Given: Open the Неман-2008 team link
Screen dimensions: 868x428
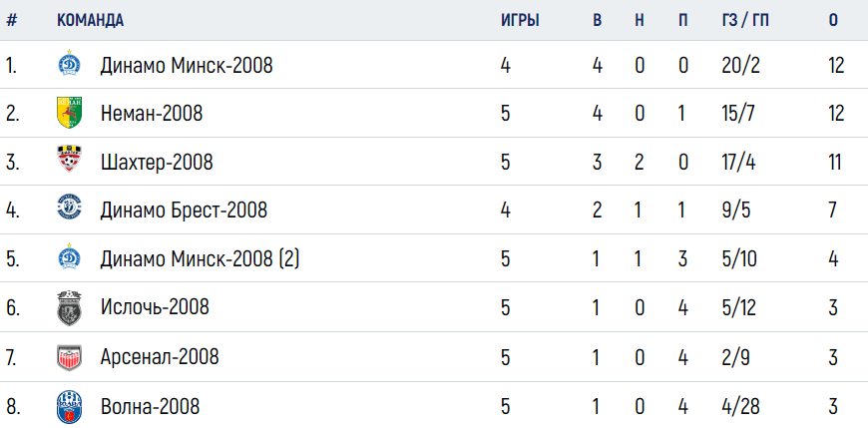Looking at the screenshot, I should pyautogui.click(x=152, y=114).
